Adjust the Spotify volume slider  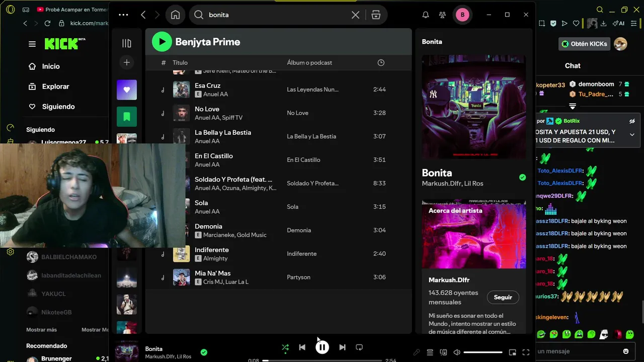pyautogui.click(x=483, y=352)
